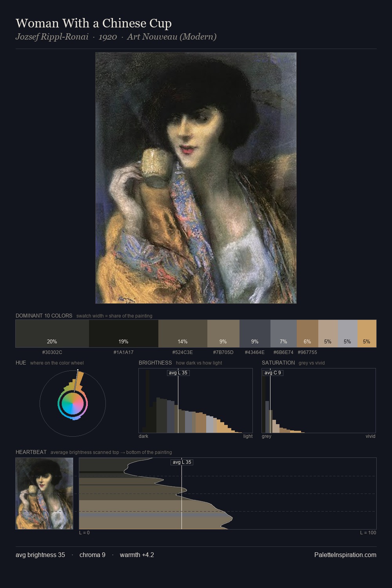Click 'average brightness scanned top → bottom' caption
The image size is (392, 588).
[x=111, y=452]
